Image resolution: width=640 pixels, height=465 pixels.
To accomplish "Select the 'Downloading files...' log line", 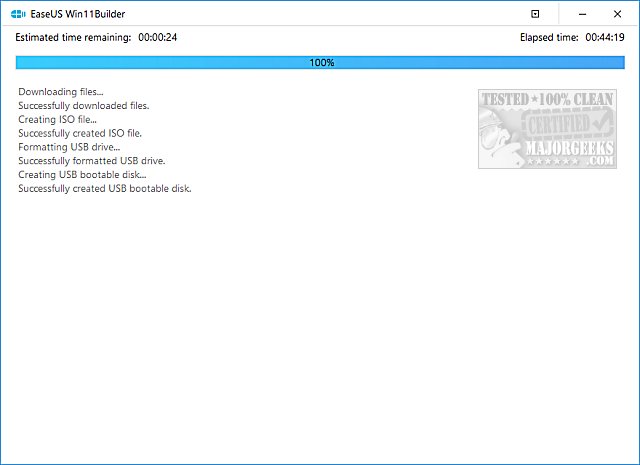I will (61, 92).
